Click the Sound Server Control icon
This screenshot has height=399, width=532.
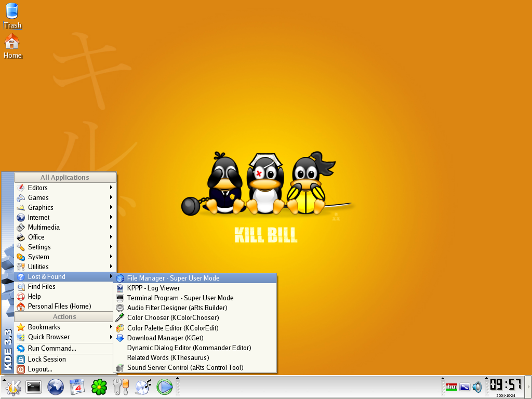pyautogui.click(x=120, y=367)
